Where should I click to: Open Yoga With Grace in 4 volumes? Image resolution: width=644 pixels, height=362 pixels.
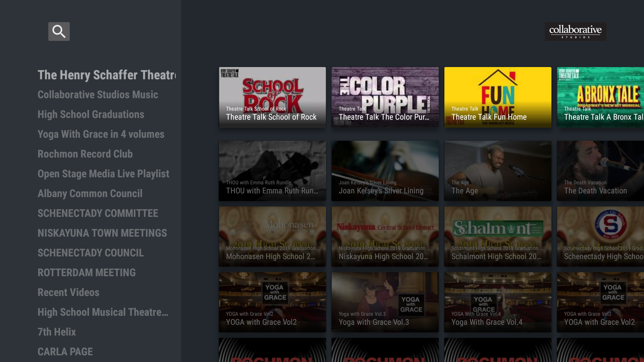tap(101, 134)
